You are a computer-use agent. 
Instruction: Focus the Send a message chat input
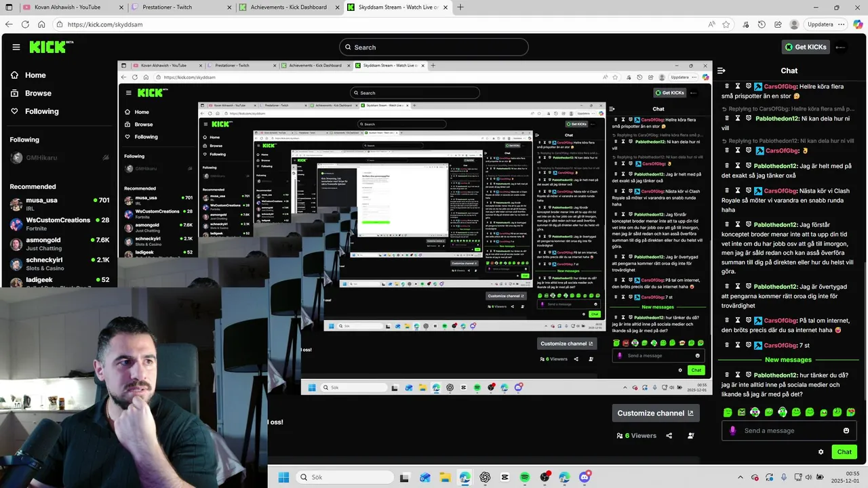coord(788,430)
